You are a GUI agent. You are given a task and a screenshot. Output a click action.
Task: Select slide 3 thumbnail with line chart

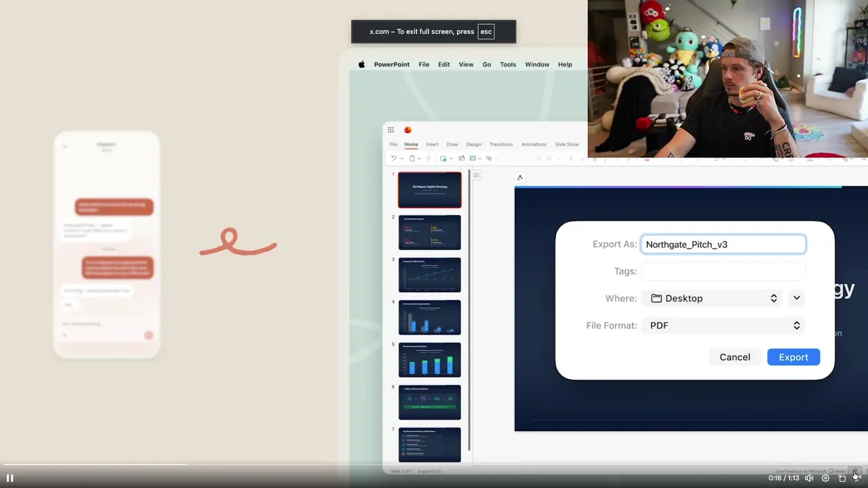coord(429,274)
